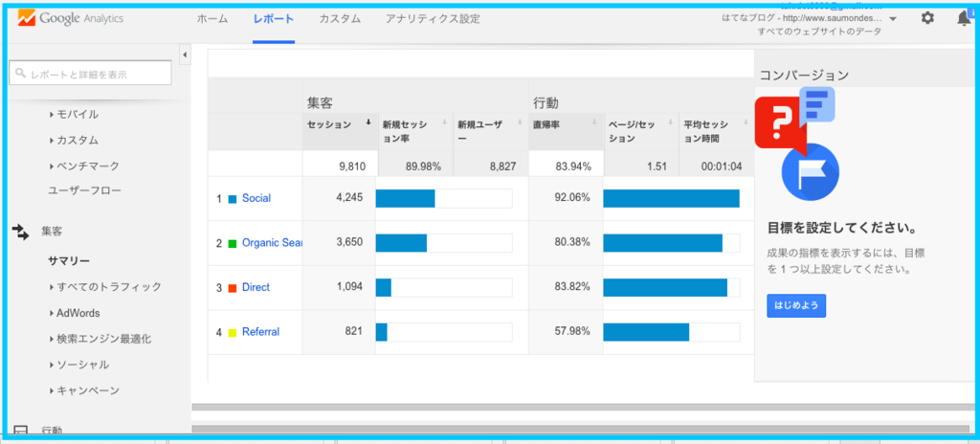This screenshot has height=444, width=980.
Task: Collapse the sidebar with the arrow toggle
Action: [185, 55]
